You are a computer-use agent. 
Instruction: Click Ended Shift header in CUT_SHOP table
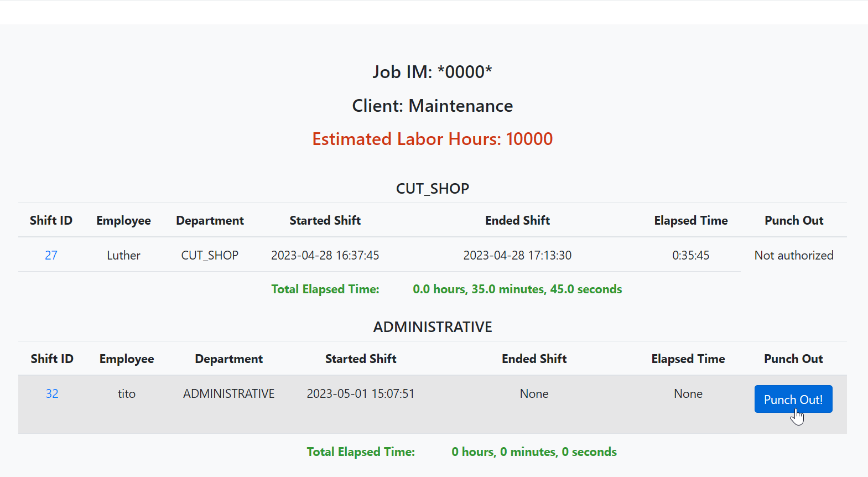tap(517, 220)
